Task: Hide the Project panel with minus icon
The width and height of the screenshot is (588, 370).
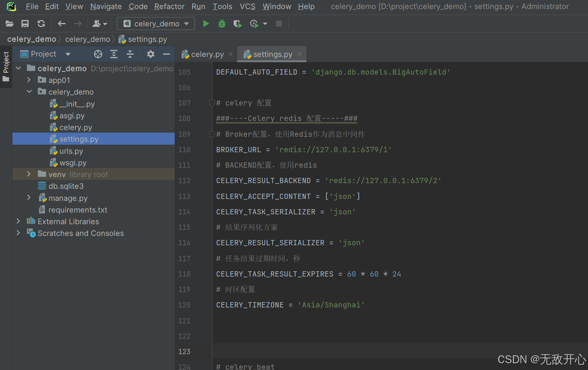Action: (166, 54)
